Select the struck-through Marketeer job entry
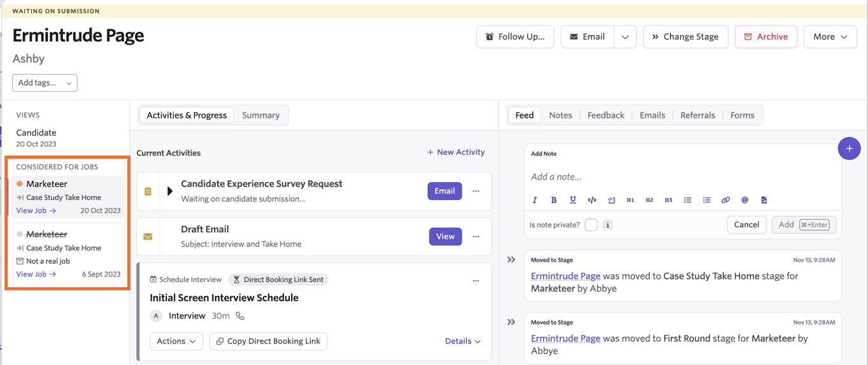868x365 pixels. [68, 255]
